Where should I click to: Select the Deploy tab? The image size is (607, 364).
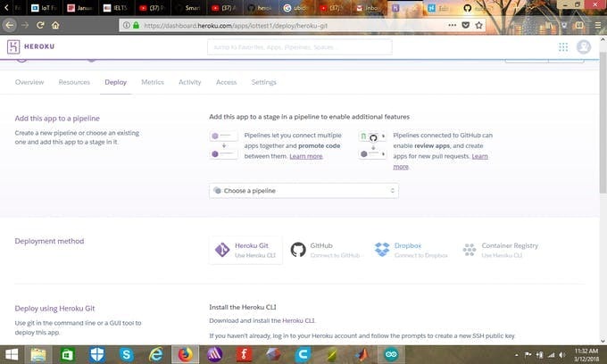(x=116, y=82)
